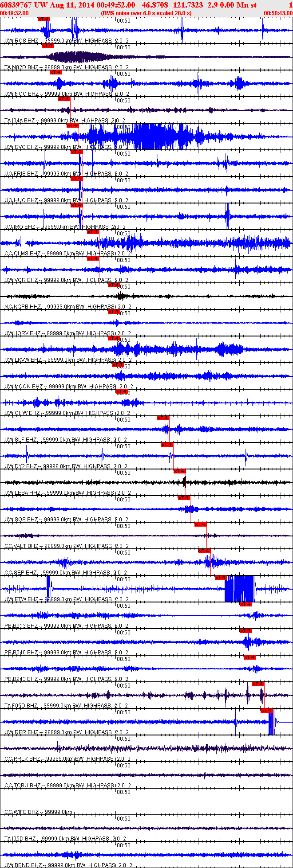
Task: Select the TA N02D BHZ station label
Action: click(x=22, y=67)
